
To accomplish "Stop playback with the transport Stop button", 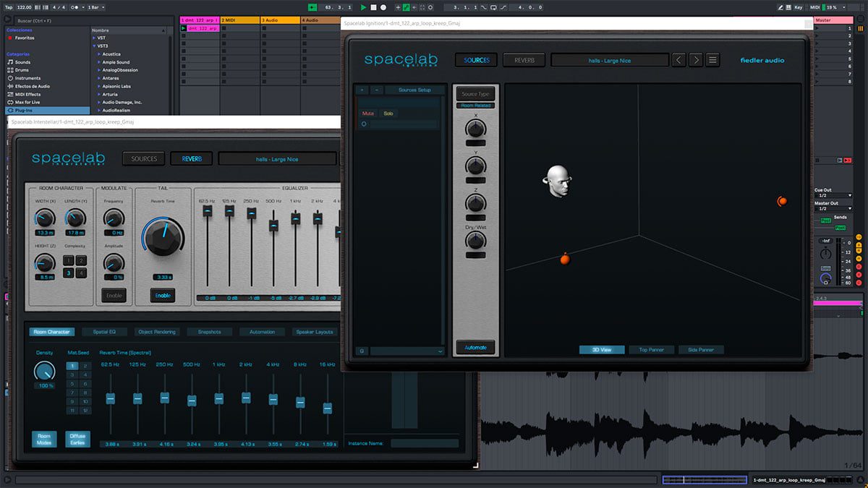I will coord(373,7).
